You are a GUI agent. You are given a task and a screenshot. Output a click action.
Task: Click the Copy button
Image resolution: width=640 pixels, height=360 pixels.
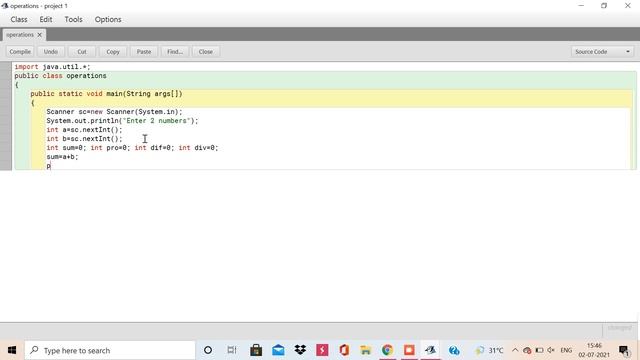click(x=113, y=51)
